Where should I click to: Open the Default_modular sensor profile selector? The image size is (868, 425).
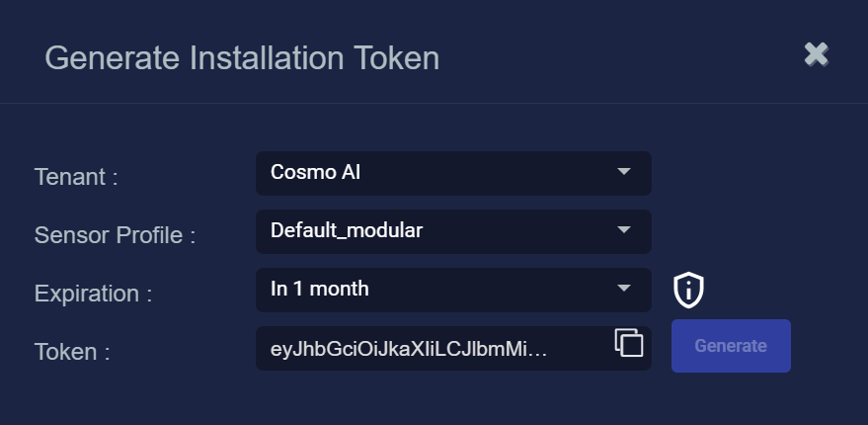[x=453, y=231]
